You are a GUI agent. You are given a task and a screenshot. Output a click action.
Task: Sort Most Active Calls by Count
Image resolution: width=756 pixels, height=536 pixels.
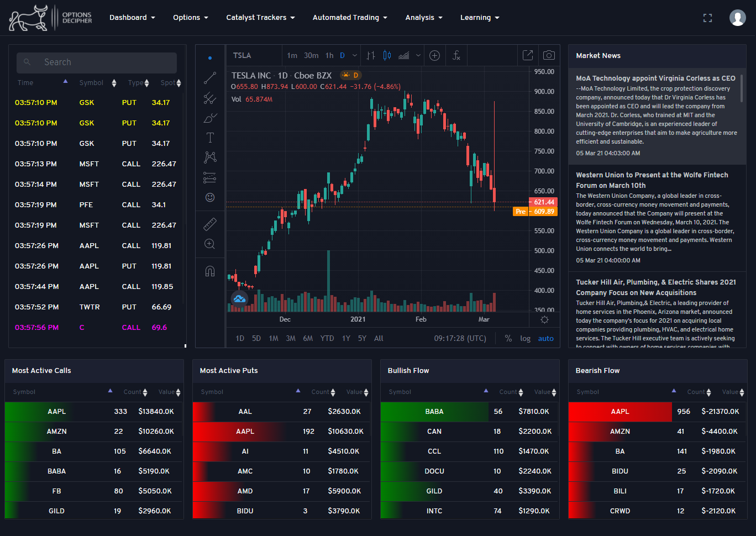[x=135, y=392]
